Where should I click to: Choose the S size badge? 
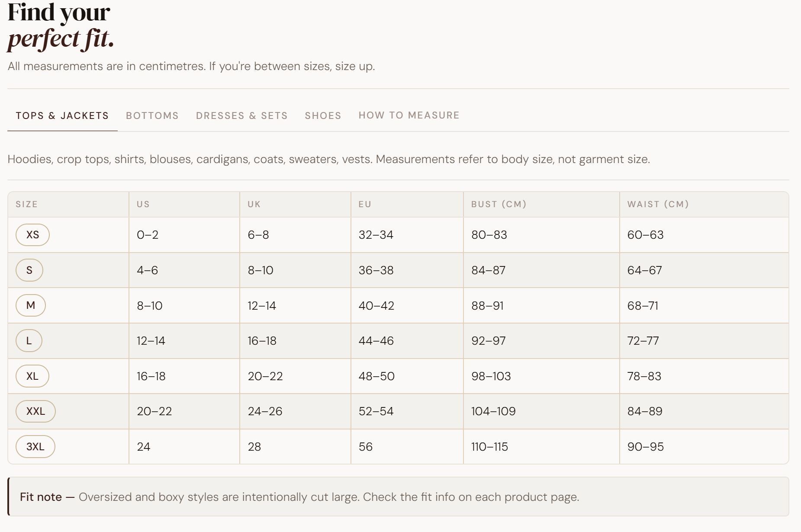point(29,270)
